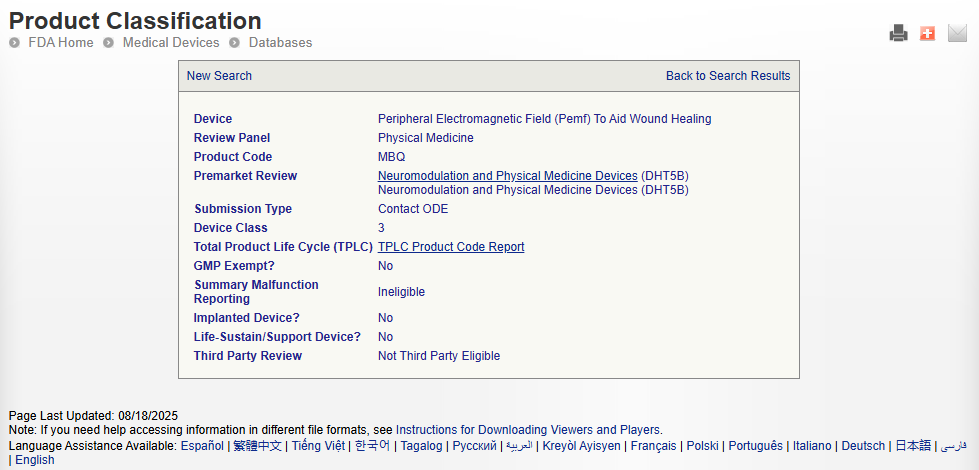979x470 pixels.
Task: Click the red plus share icon
Action: [x=927, y=34]
